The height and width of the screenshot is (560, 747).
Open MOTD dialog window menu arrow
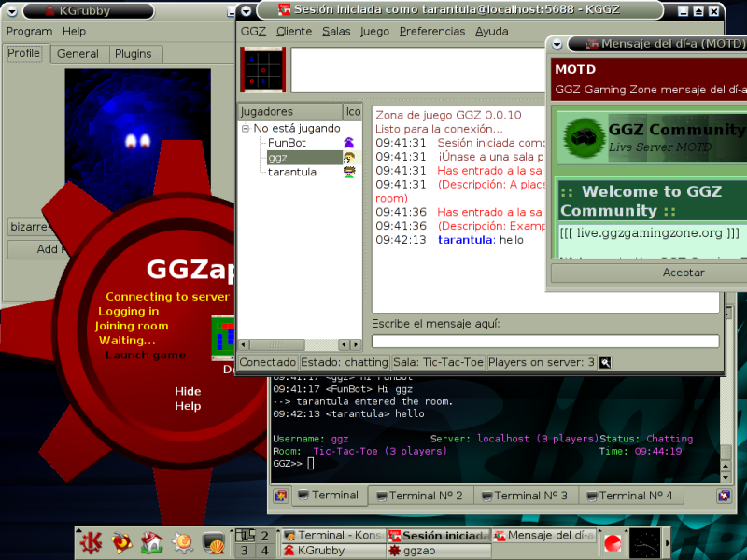click(557, 45)
